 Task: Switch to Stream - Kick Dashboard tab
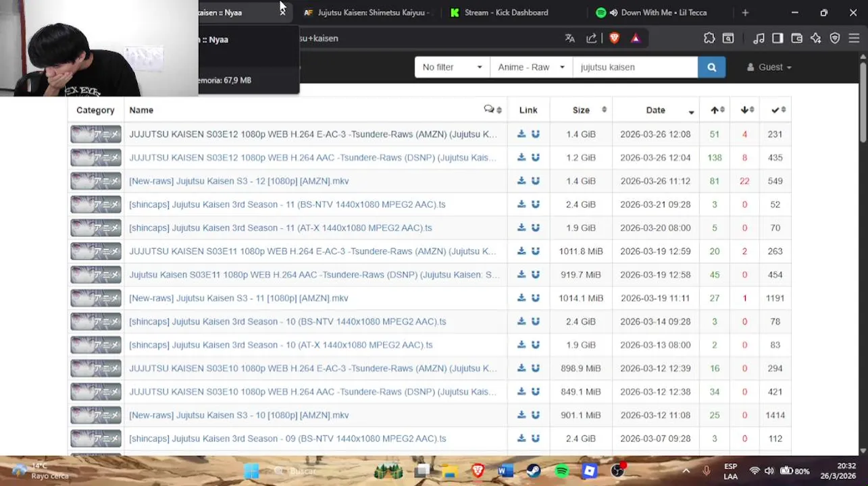click(x=507, y=12)
